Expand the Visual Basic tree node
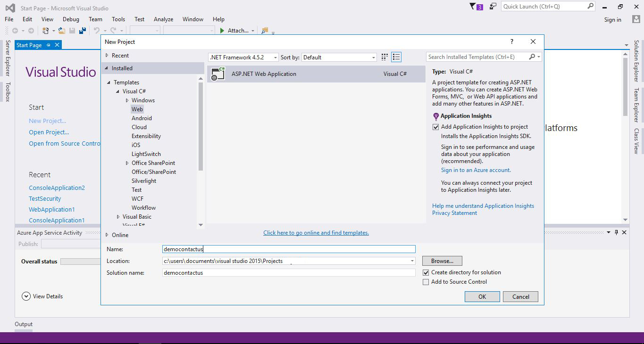 point(118,217)
